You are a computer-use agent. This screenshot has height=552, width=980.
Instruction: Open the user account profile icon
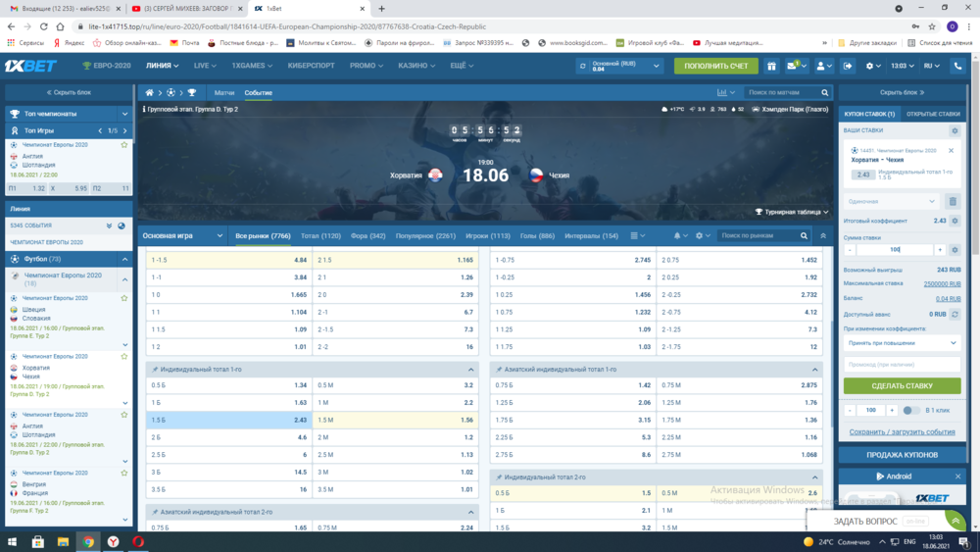click(821, 66)
